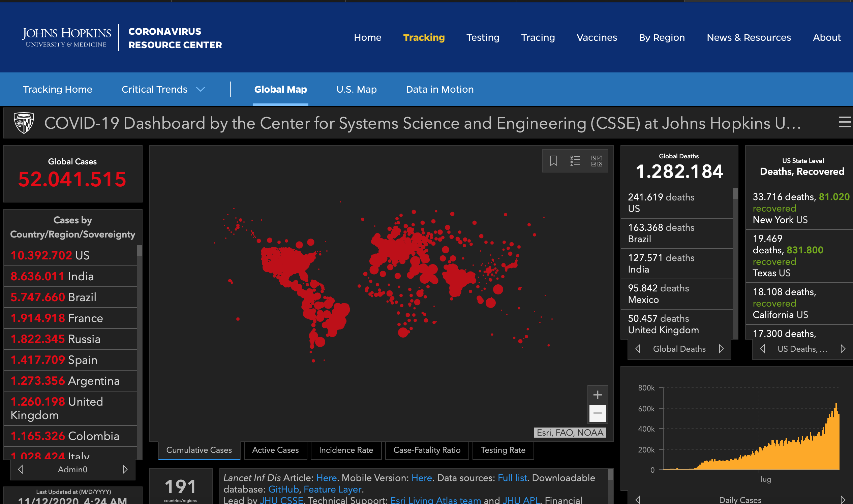This screenshot has width=853, height=504.
Task: Click left arrow beside US Deaths
Action: (762, 349)
